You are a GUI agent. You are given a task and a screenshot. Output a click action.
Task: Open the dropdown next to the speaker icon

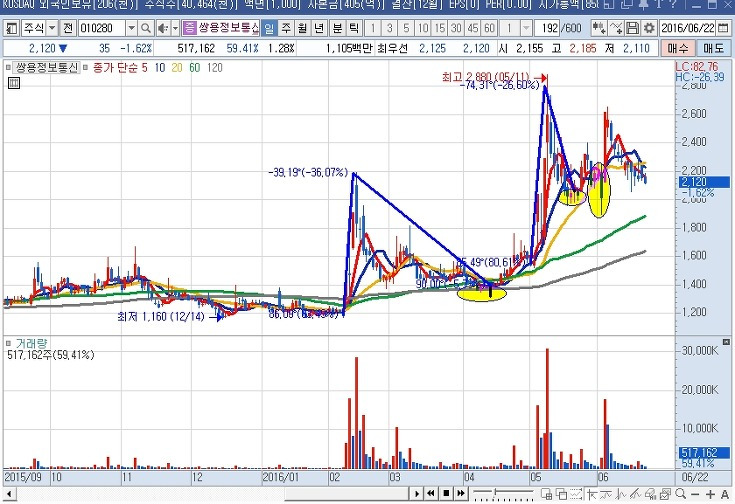pos(175,29)
